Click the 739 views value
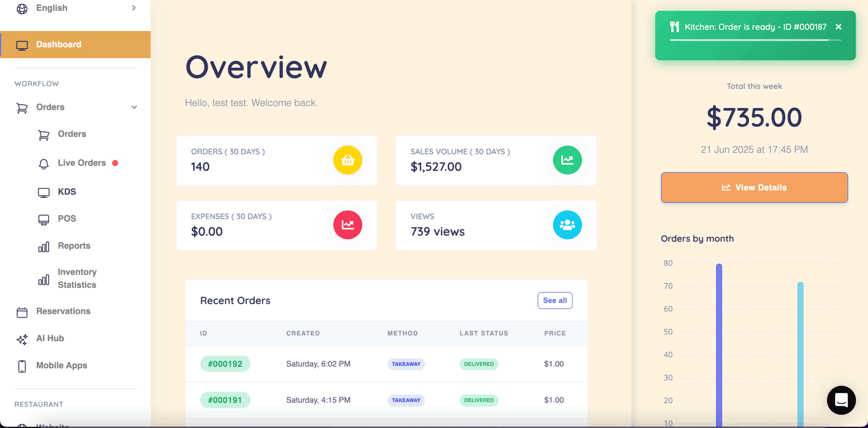 (x=438, y=232)
